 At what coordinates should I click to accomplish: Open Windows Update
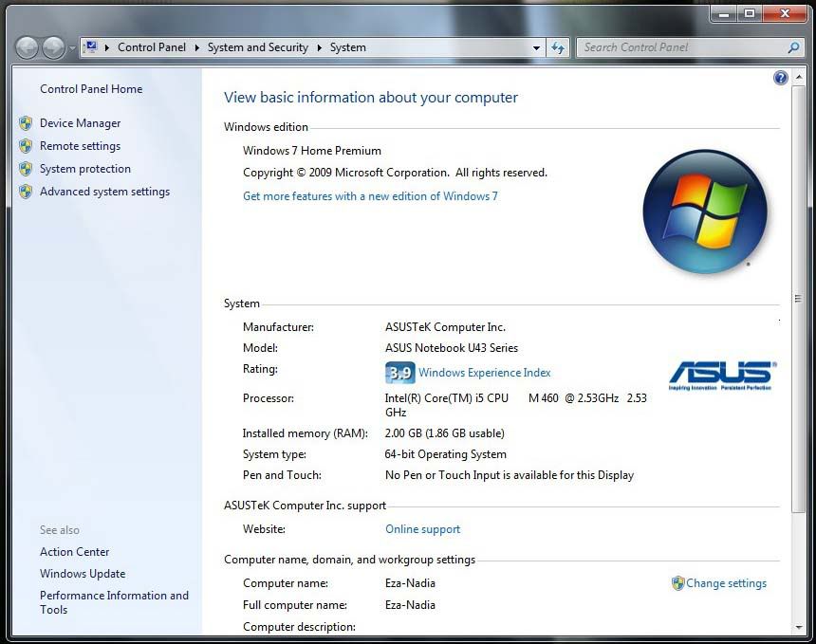[x=83, y=574]
